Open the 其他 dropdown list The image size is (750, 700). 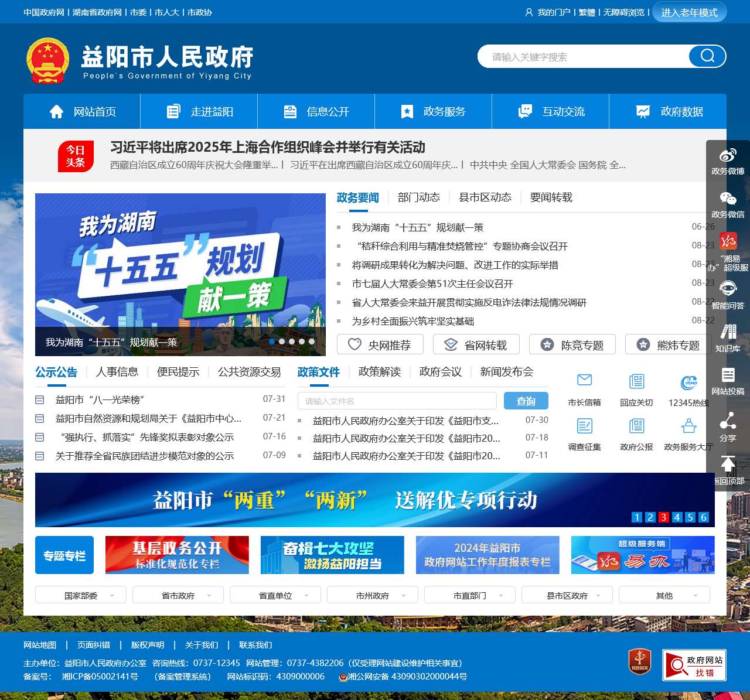coord(664,595)
